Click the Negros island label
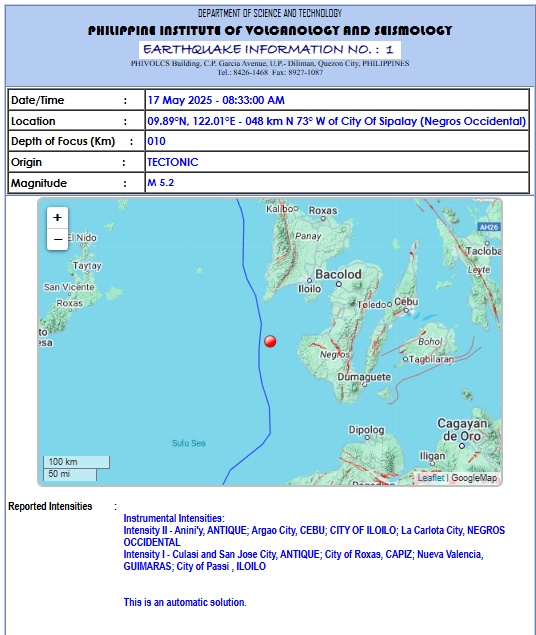This screenshot has width=536, height=635. 335,355
